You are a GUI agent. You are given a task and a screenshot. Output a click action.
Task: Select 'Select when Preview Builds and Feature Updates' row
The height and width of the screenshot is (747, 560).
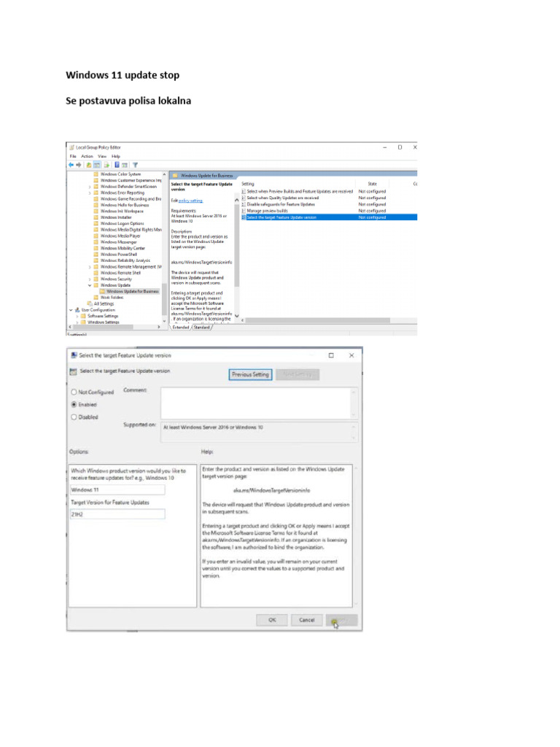(x=329, y=192)
